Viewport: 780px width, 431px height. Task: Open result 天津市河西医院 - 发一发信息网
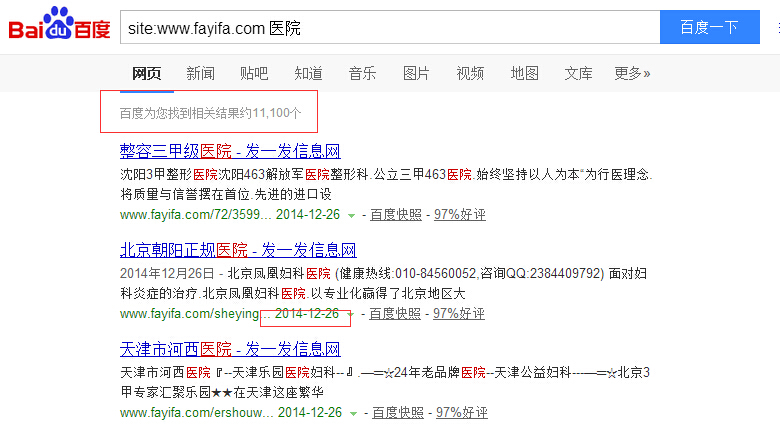[230, 349]
